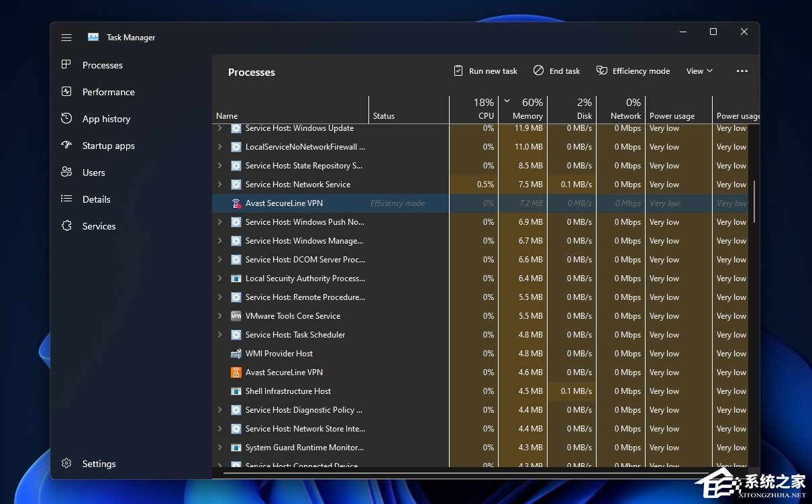Screen dimensions: 812x504
Task: Expand the VMware Tools Core Service row
Action: pos(220,316)
